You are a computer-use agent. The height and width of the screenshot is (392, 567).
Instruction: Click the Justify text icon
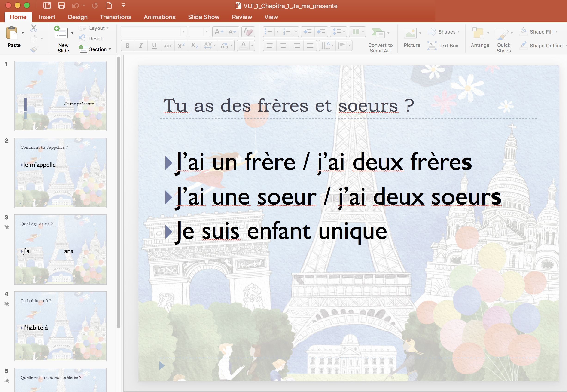click(x=310, y=46)
